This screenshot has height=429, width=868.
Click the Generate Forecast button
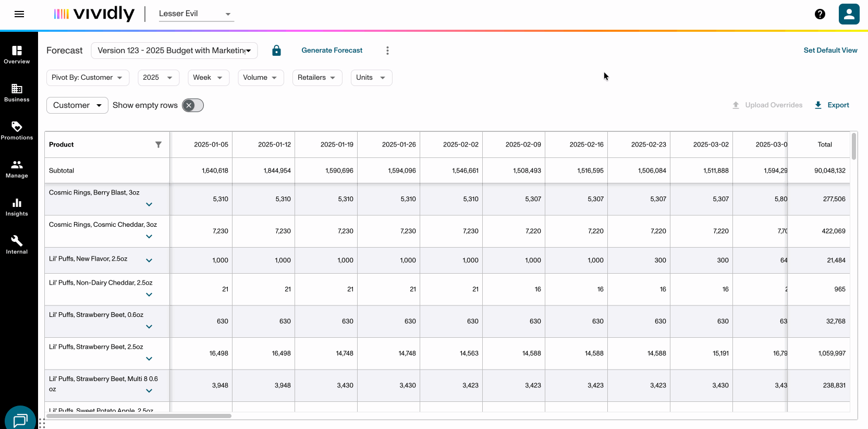(x=332, y=51)
